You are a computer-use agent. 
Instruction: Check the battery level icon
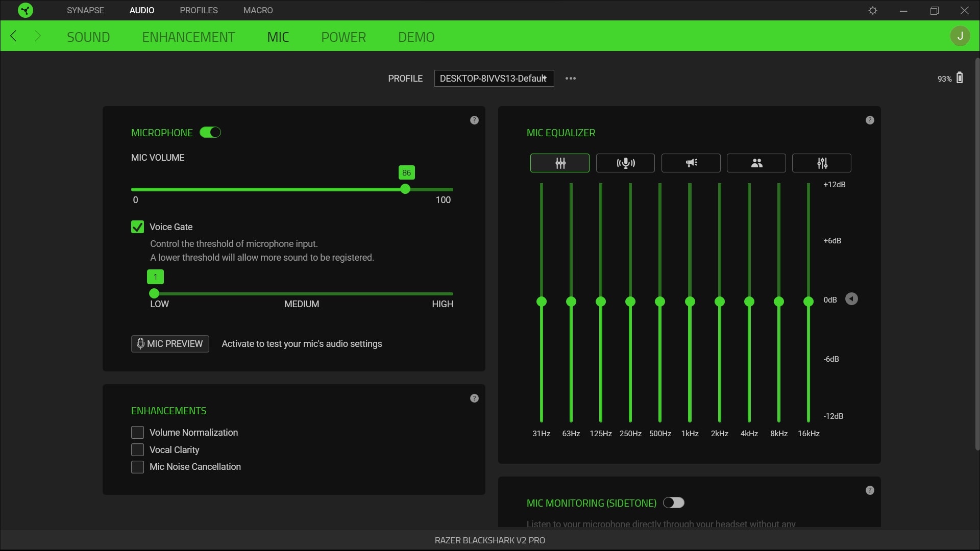(x=960, y=78)
